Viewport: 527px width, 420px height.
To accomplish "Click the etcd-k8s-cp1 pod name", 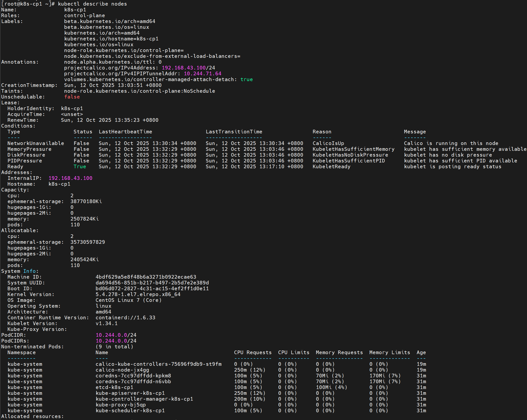I will click(x=115, y=387).
